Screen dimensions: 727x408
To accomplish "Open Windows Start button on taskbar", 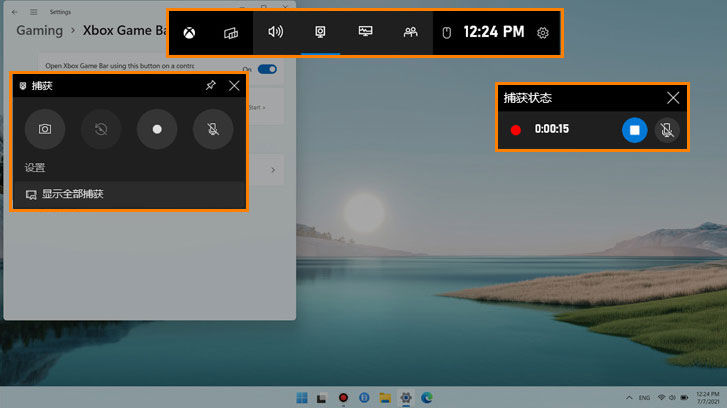I will point(302,398).
